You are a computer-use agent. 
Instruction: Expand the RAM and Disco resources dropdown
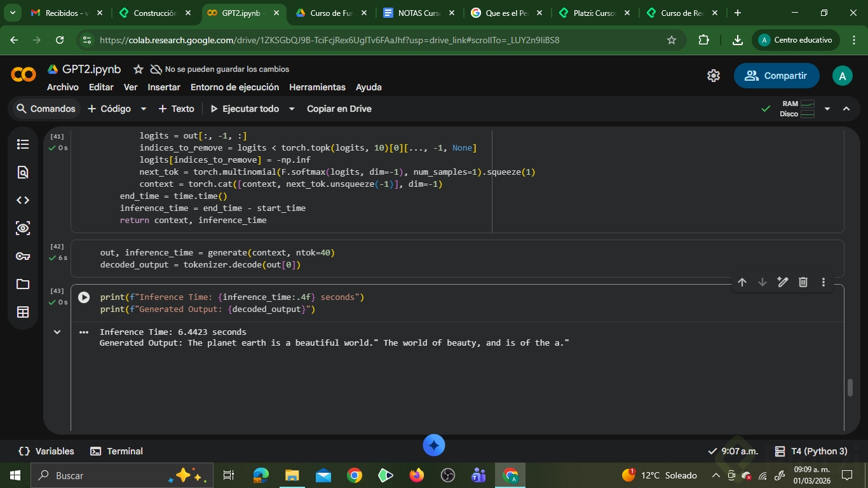pyautogui.click(x=827, y=109)
